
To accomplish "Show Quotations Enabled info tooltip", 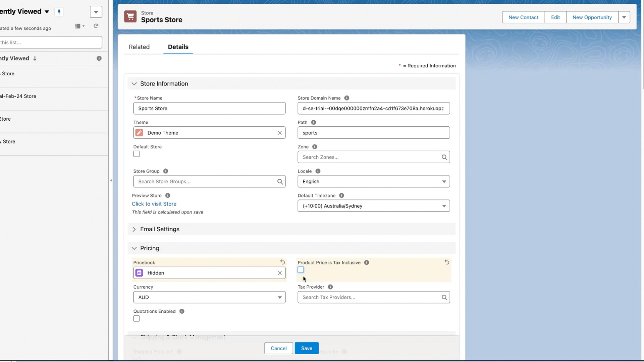I will [181, 311].
